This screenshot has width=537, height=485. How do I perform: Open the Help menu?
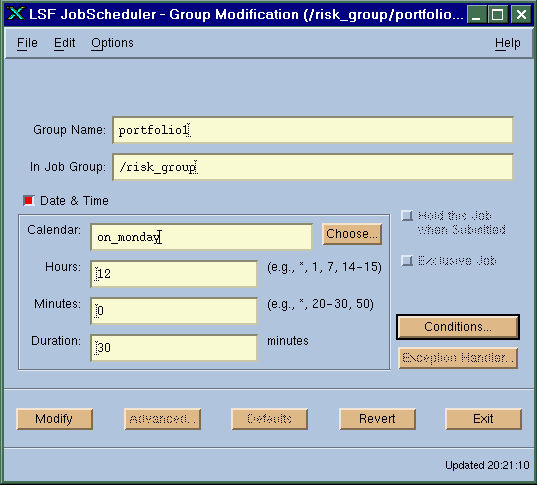tap(508, 43)
